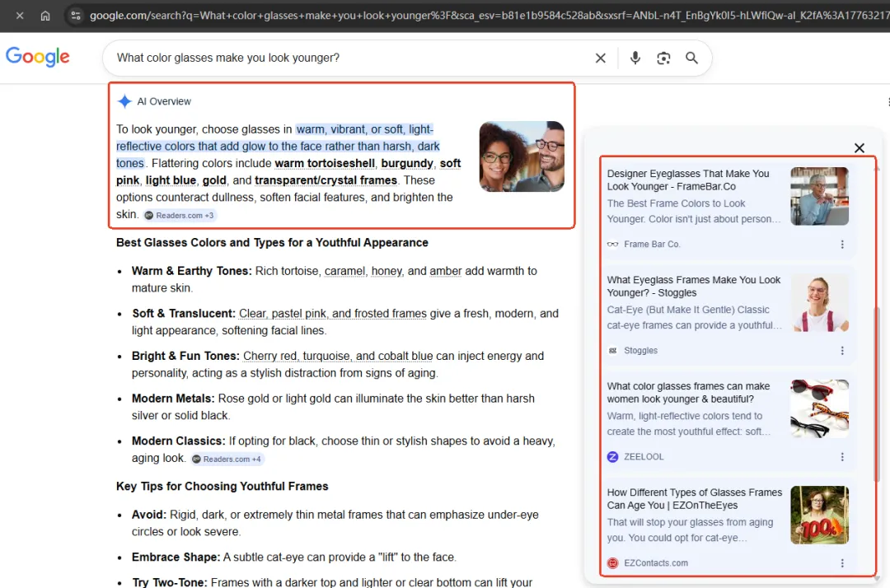This screenshot has width=890, height=588.
Task: Click the FrameBar.Co article thumbnail
Action: pyautogui.click(x=820, y=196)
